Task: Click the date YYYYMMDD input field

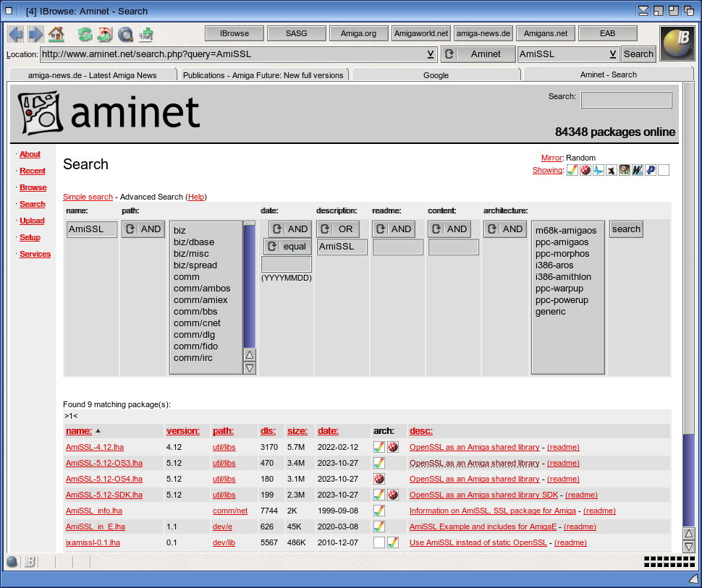Action: coord(286,264)
